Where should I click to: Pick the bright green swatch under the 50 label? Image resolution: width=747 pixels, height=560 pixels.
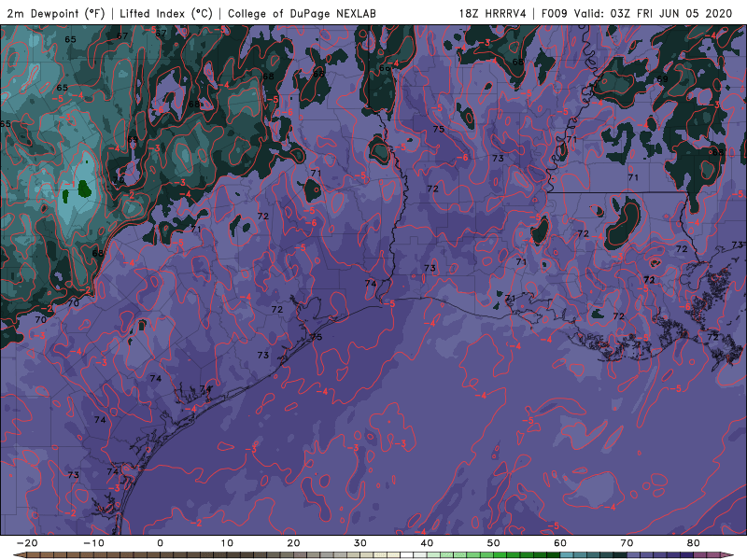pos(500,554)
